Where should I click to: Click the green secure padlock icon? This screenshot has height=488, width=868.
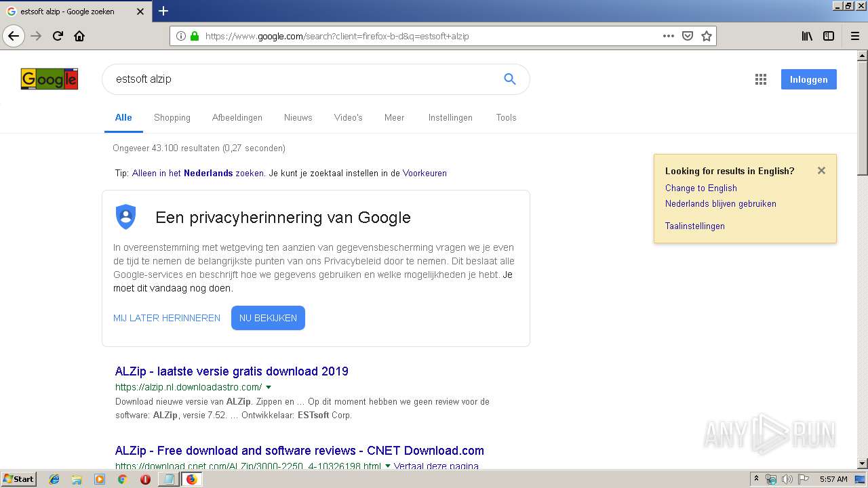[195, 36]
